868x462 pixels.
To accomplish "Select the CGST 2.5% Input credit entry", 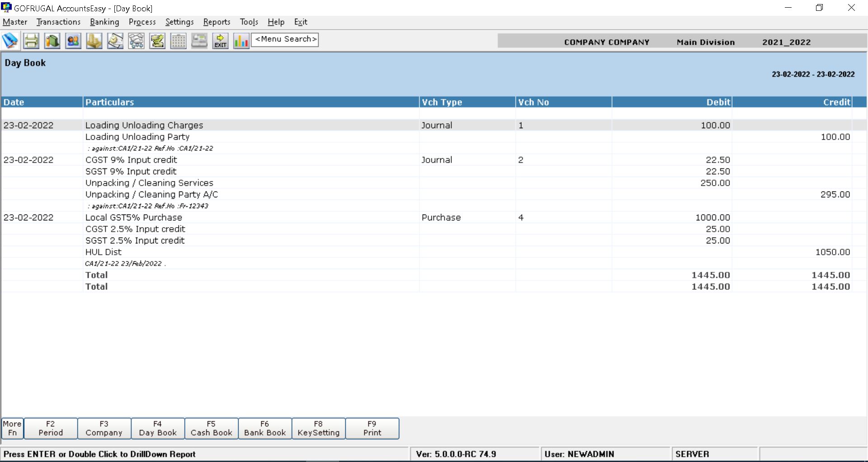I will point(135,229).
